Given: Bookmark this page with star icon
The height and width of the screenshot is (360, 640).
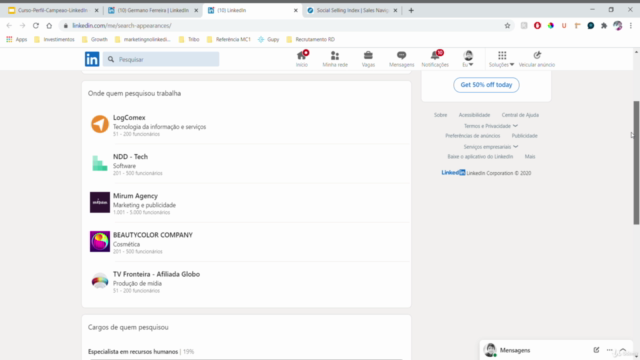Looking at the screenshot, I should (507, 26).
